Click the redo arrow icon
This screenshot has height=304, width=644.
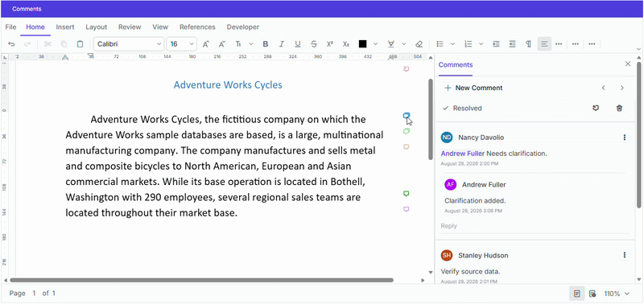pyautogui.click(x=27, y=44)
